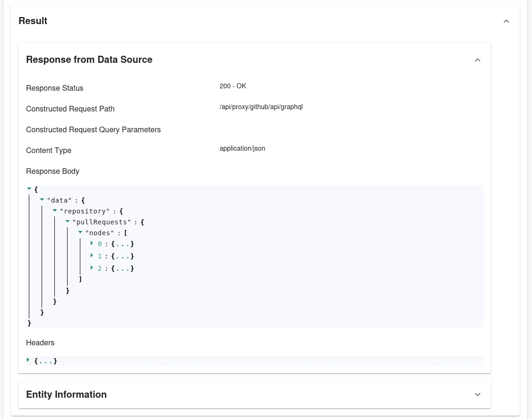Collapse the "repository" object node
Image resolution: width=532 pixels, height=419 pixels.
tap(55, 210)
